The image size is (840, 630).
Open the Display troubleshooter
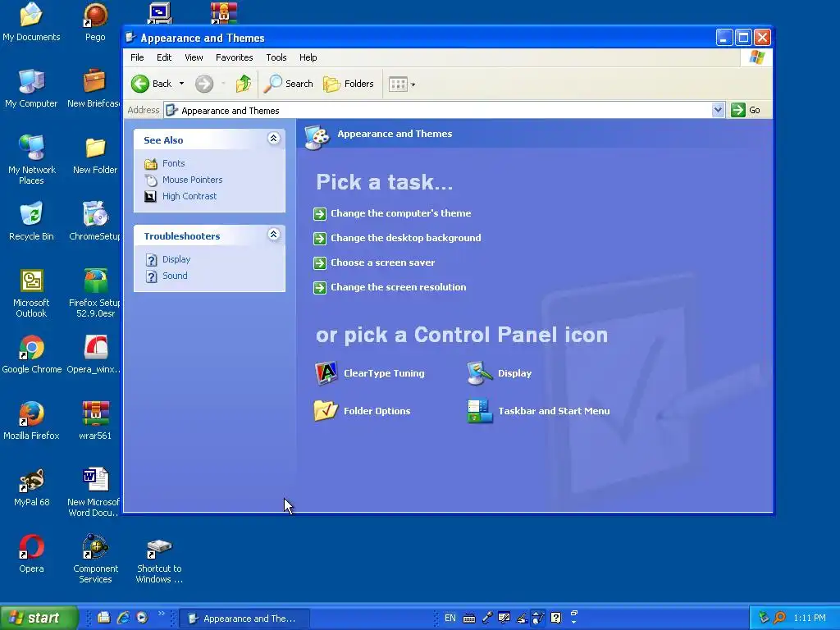click(x=176, y=259)
